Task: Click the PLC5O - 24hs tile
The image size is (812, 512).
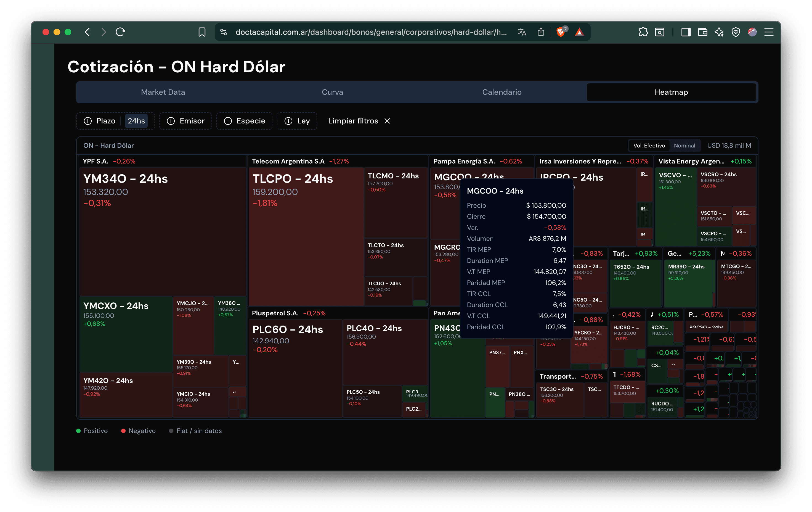Action: (372, 401)
